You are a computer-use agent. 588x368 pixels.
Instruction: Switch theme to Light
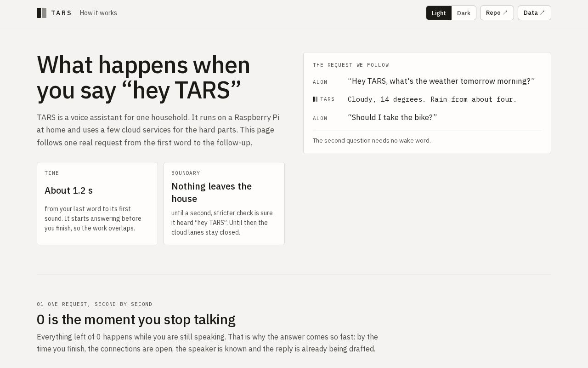point(439,13)
